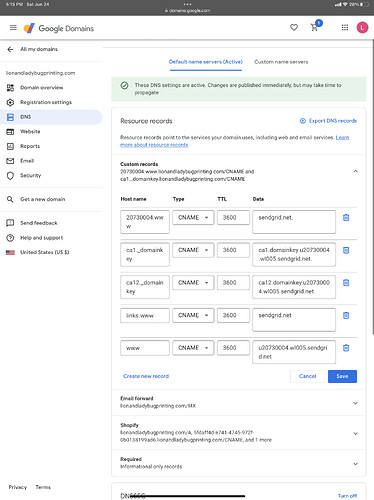
Task: Click the page vertical scrollbar
Action: click(x=373, y=187)
